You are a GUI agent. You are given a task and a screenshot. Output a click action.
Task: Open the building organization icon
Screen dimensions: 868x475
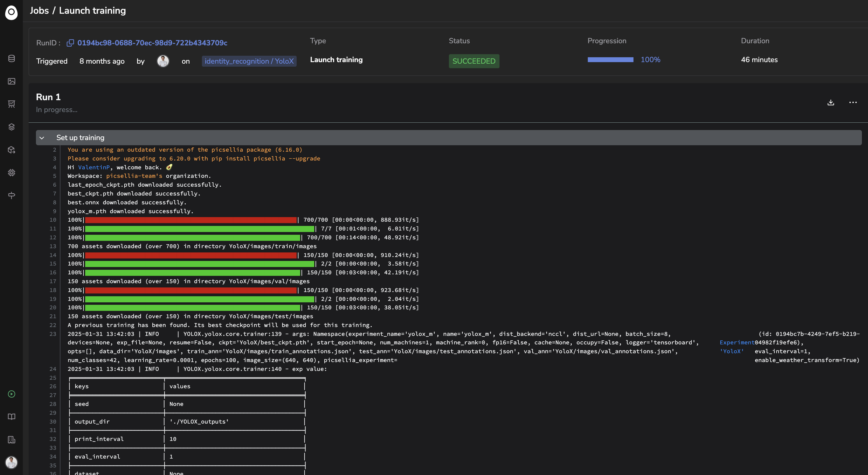[x=12, y=440]
